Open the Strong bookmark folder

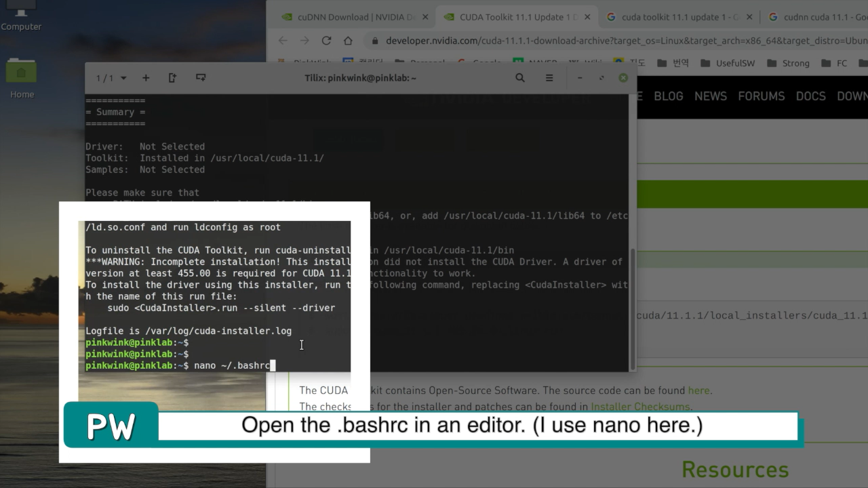788,63
